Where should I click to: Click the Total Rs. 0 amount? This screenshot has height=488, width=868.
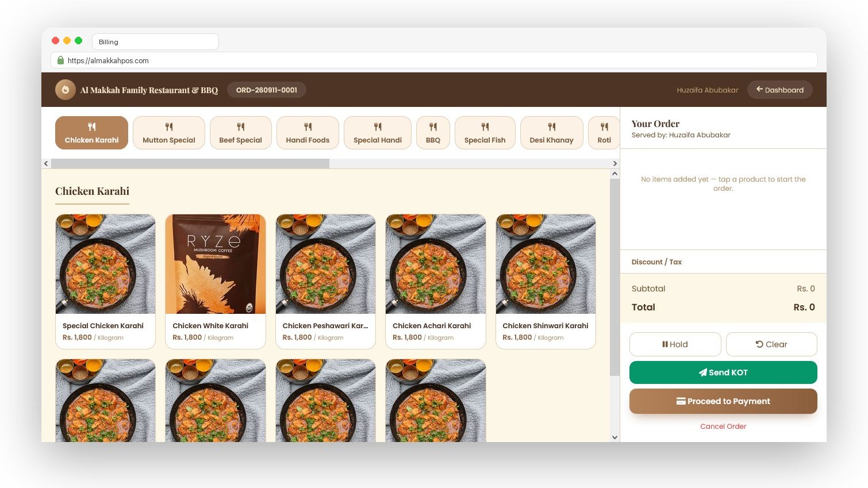click(x=804, y=307)
